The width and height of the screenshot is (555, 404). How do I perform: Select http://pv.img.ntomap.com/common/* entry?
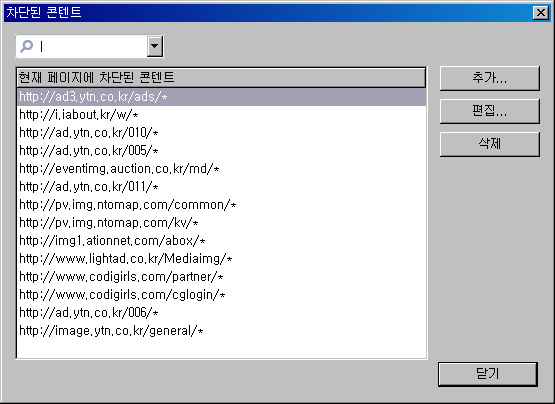(221, 205)
